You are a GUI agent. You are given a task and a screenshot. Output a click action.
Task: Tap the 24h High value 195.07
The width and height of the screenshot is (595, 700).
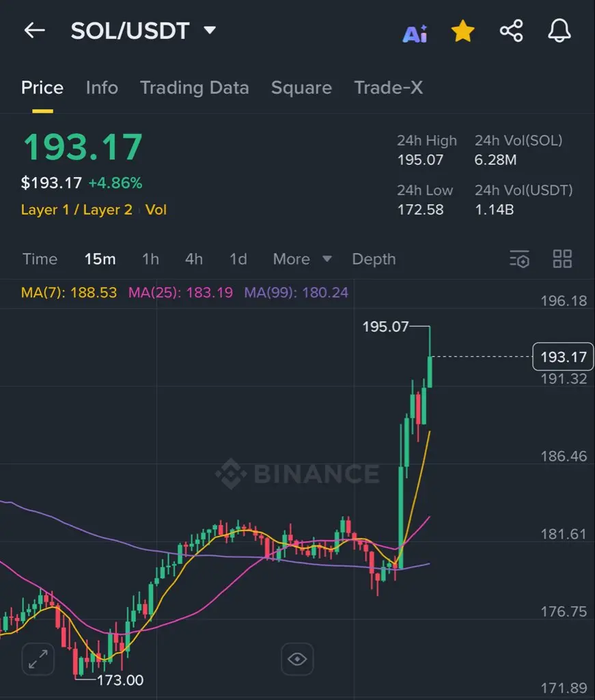pyautogui.click(x=420, y=160)
